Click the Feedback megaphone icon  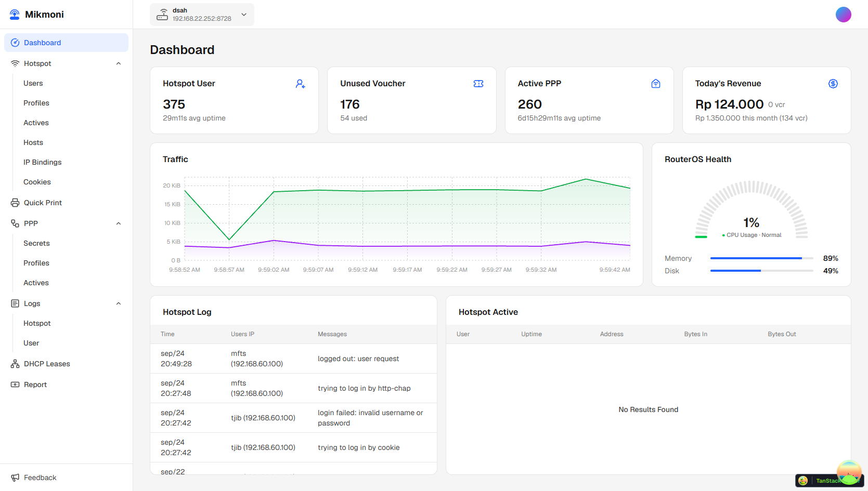pos(15,477)
